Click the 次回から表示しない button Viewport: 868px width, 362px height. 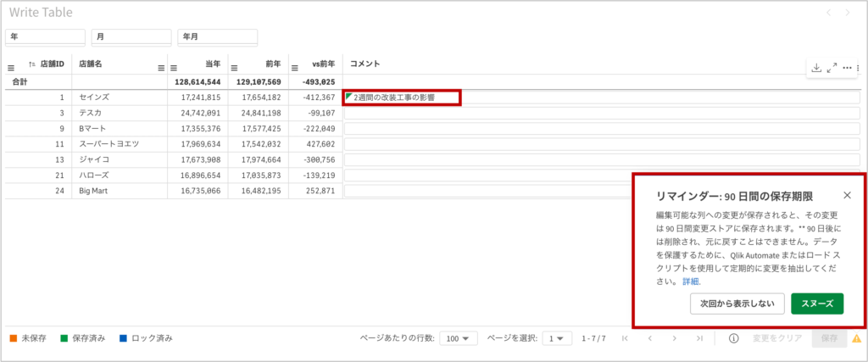tap(737, 303)
